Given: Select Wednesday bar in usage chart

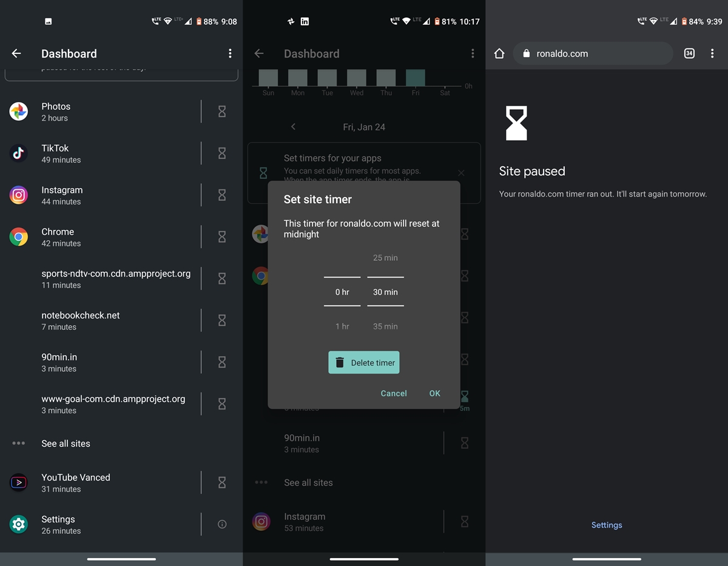Looking at the screenshot, I should 357,78.
